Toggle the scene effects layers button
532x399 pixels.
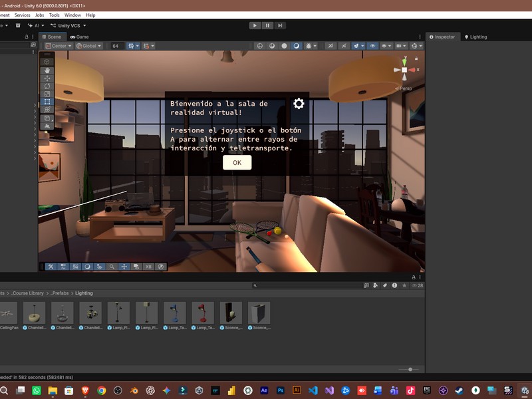point(356,46)
